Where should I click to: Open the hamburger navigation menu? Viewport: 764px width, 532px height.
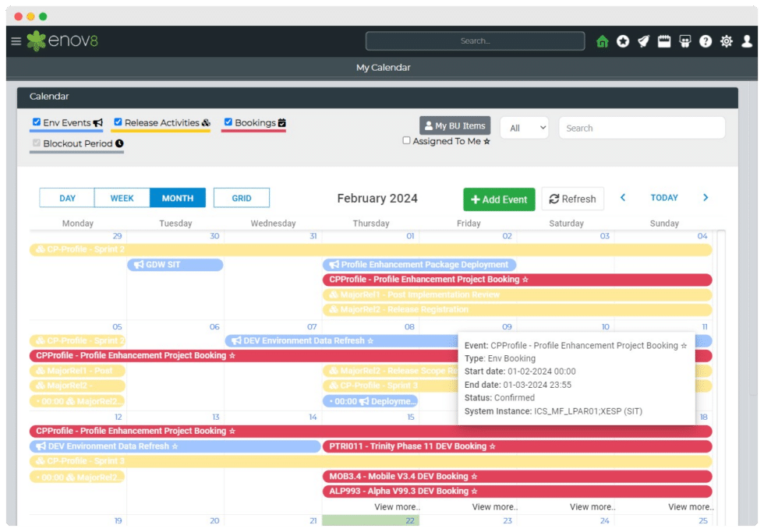click(x=16, y=41)
